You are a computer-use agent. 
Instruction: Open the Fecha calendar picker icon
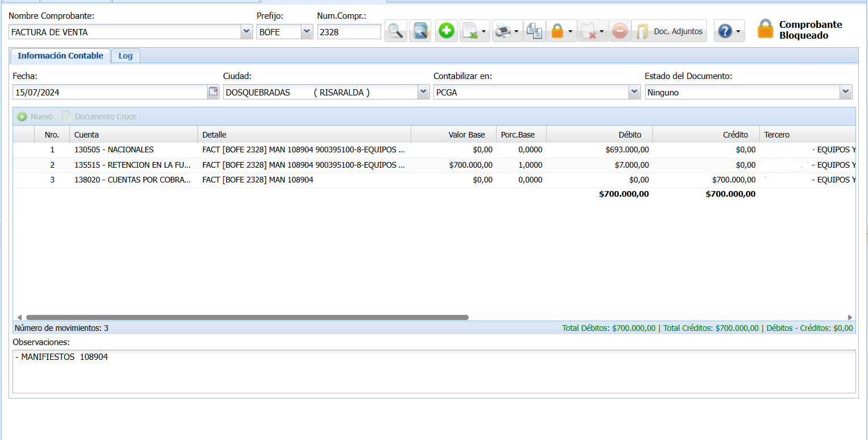213,92
